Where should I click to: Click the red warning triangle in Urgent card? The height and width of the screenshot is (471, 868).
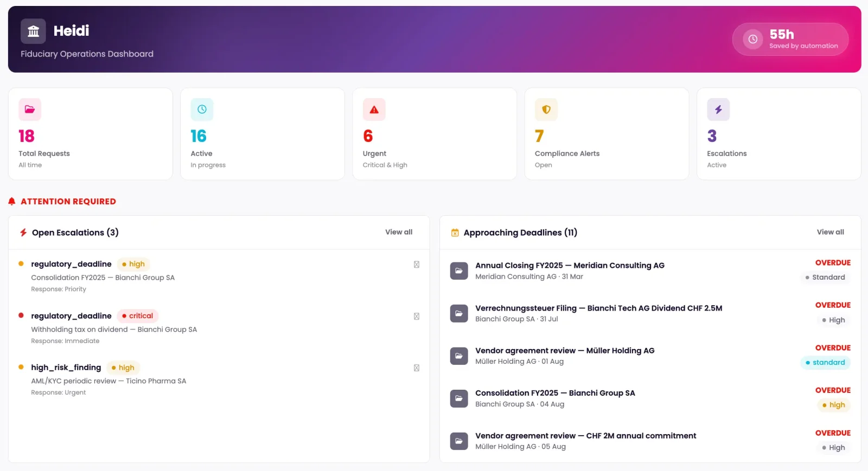[x=374, y=109]
